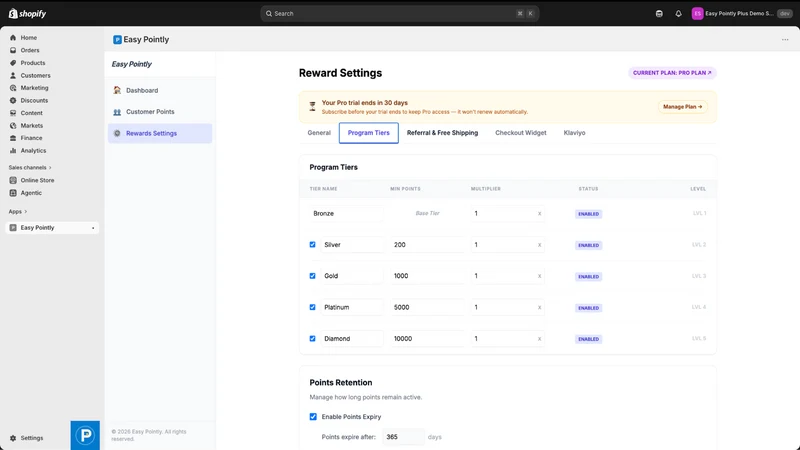Viewport: 800px width, 450px height.
Task: Click the Content icon in sidebar
Action: pyautogui.click(x=13, y=113)
